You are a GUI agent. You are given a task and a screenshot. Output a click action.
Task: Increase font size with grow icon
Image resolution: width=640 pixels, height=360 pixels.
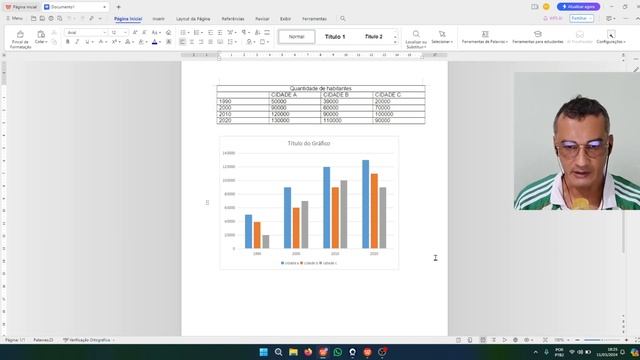pos(135,32)
